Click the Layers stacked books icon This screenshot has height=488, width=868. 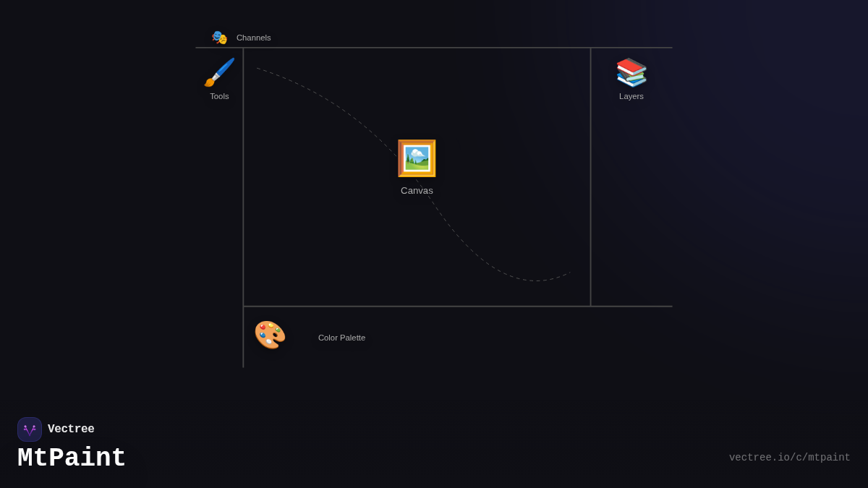[631, 72]
